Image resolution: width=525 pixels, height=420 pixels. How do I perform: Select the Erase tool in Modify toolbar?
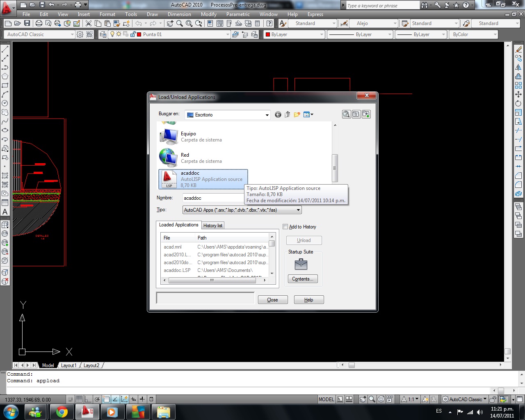[x=518, y=50]
